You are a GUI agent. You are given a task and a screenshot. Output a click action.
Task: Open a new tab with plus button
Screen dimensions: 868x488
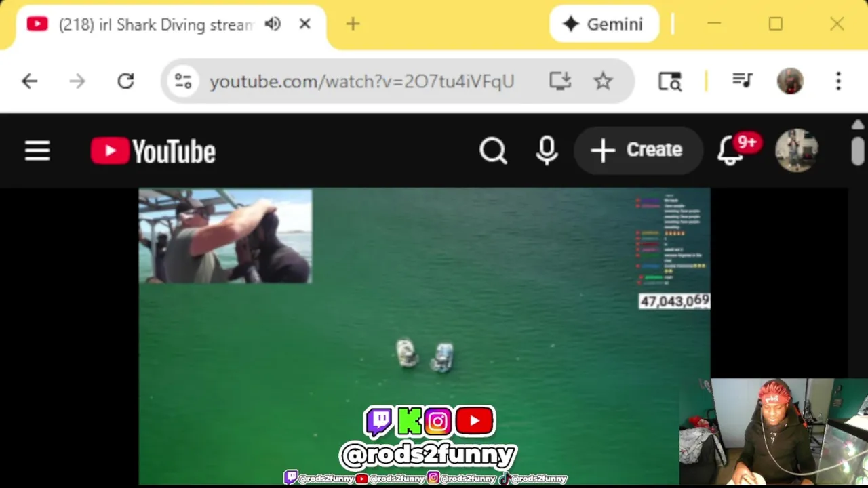(353, 24)
